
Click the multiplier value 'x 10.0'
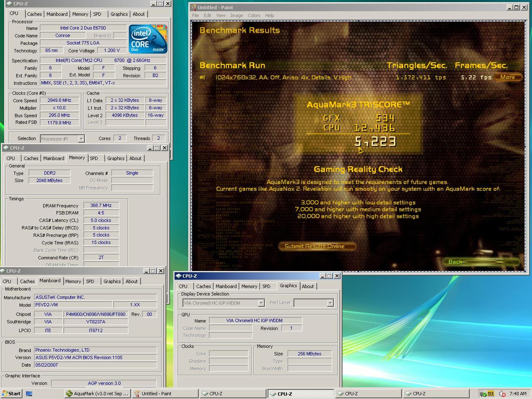60,108
